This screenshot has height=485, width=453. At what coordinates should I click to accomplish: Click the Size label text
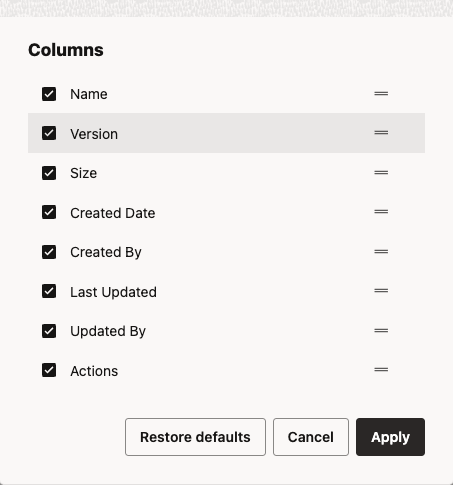click(x=84, y=173)
